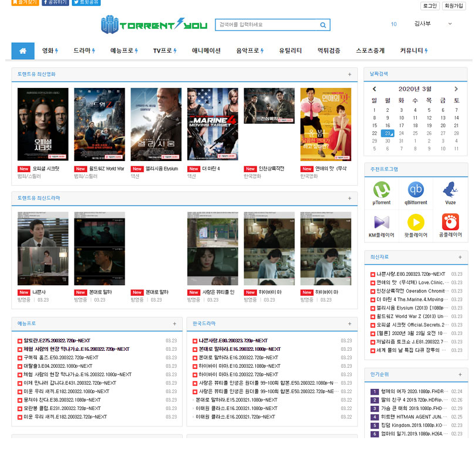Open 구해줘 홈즈.E50.200322.720p-NEXT entry

pyautogui.click(x=61, y=358)
